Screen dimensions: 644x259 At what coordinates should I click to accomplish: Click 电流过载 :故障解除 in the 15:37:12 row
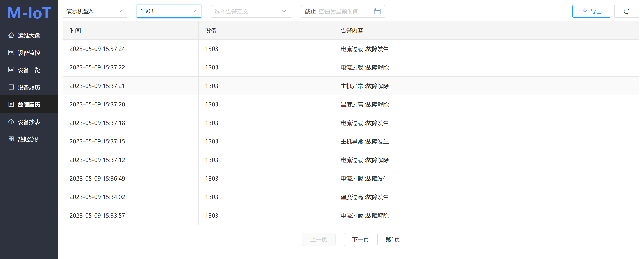[364, 160]
